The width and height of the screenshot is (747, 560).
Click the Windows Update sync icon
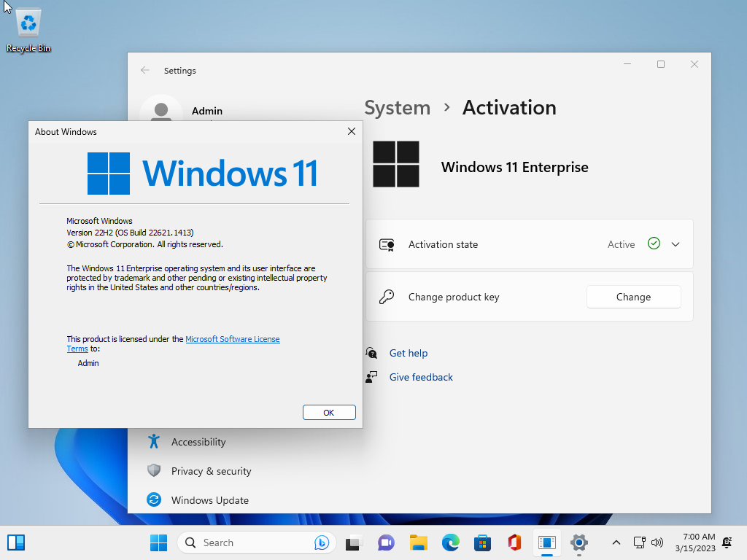click(x=153, y=499)
